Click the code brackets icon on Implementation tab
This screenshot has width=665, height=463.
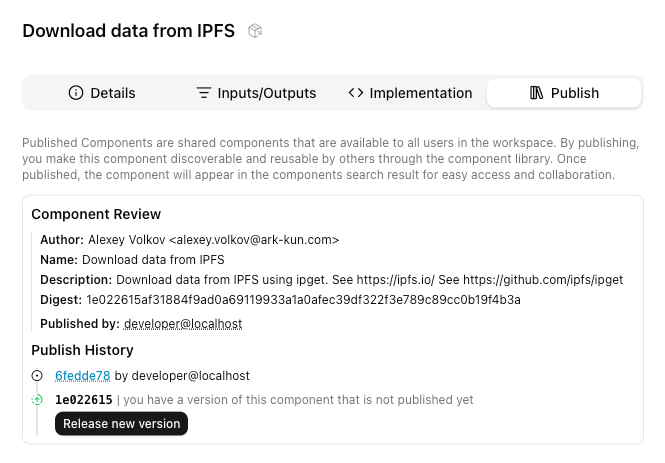(356, 93)
